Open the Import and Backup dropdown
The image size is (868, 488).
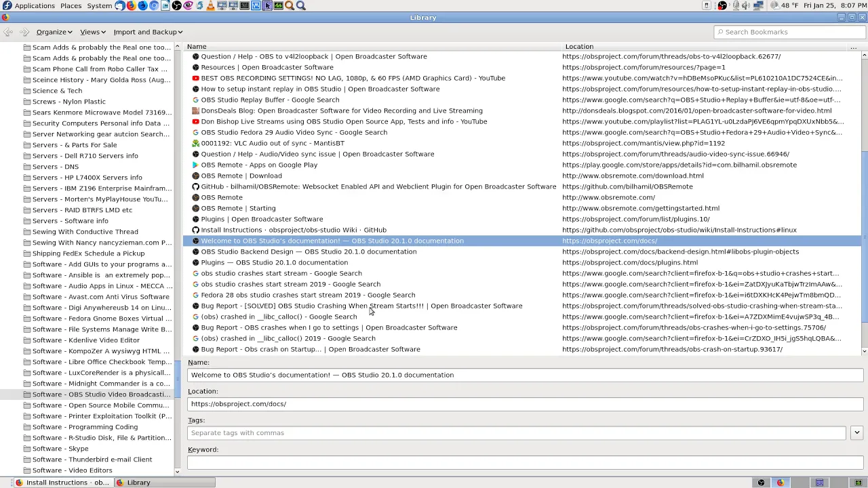(148, 32)
